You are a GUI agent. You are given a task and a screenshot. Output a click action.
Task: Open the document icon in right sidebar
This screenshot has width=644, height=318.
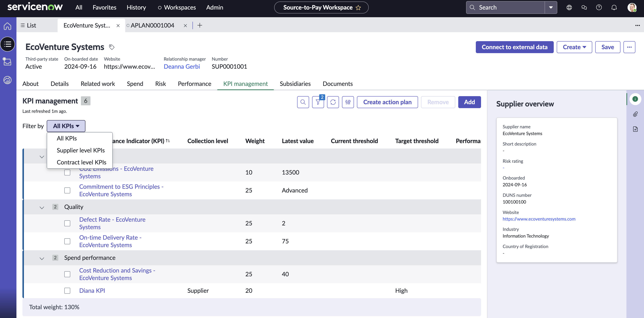click(x=635, y=129)
